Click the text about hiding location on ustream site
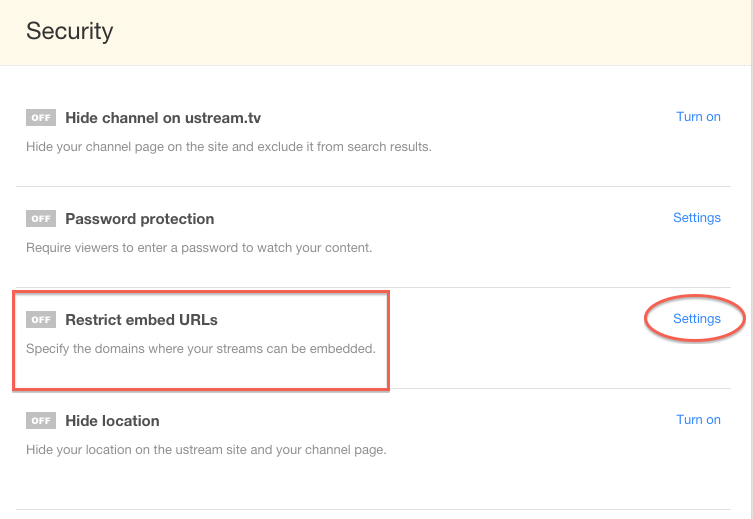 coord(206,450)
